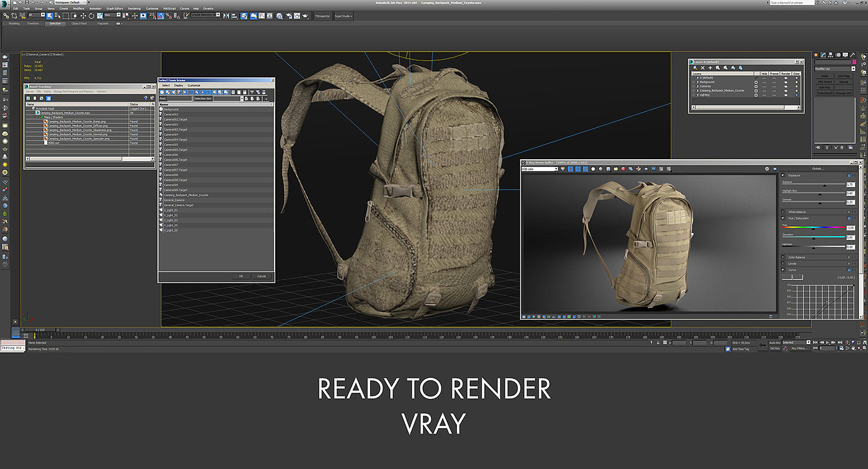This screenshot has height=469, width=868.
Task: Click the Delete layer X icon
Action: tap(702, 68)
